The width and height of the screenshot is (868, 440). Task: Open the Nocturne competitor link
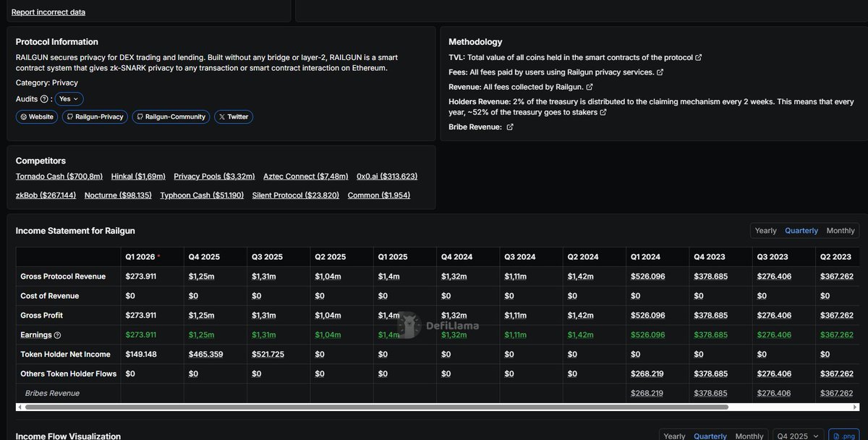(x=118, y=195)
